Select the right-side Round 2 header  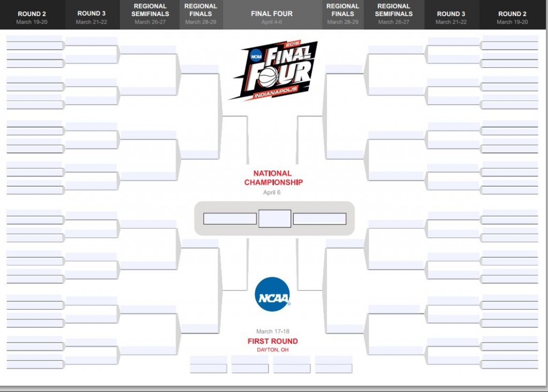[512, 17]
